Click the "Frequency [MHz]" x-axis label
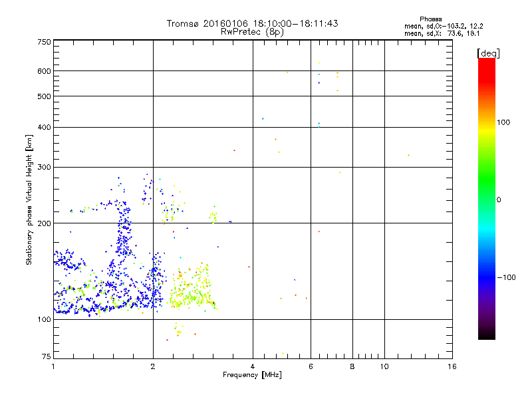The width and height of the screenshot is (532, 399). tap(252, 375)
